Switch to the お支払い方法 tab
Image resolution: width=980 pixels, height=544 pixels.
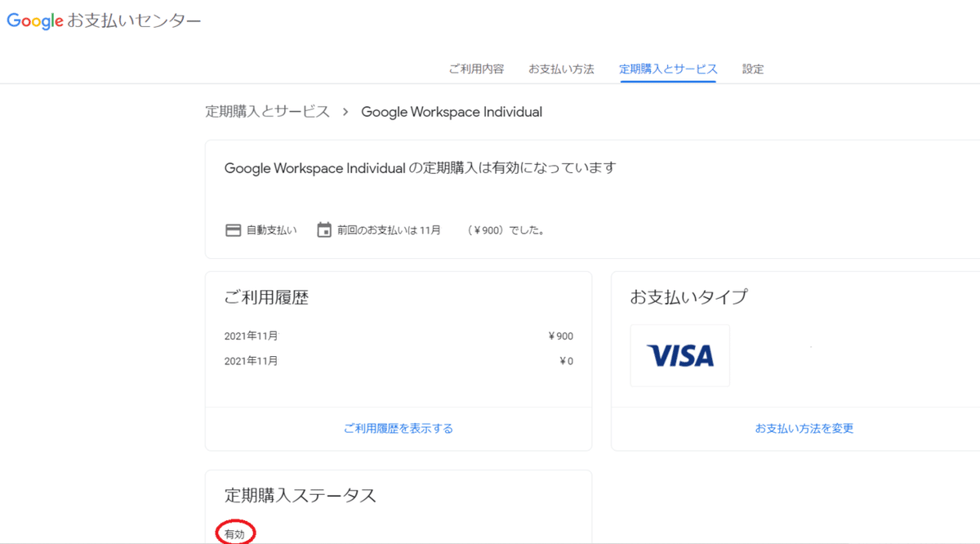point(561,69)
